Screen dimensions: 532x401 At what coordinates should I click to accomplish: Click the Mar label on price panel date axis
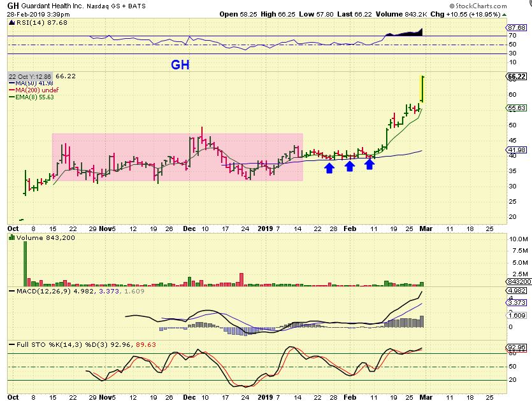[426, 229]
